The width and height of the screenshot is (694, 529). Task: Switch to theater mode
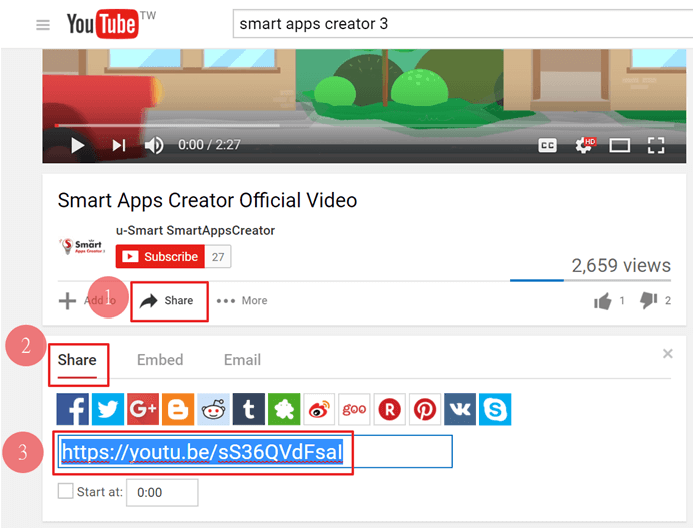tap(620, 145)
